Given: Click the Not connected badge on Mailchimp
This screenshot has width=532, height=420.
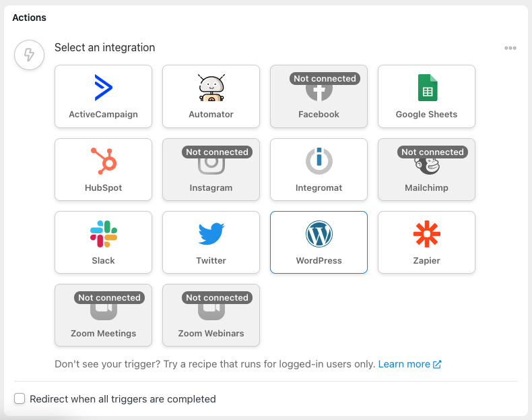Looking at the screenshot, I should (432, 152).
